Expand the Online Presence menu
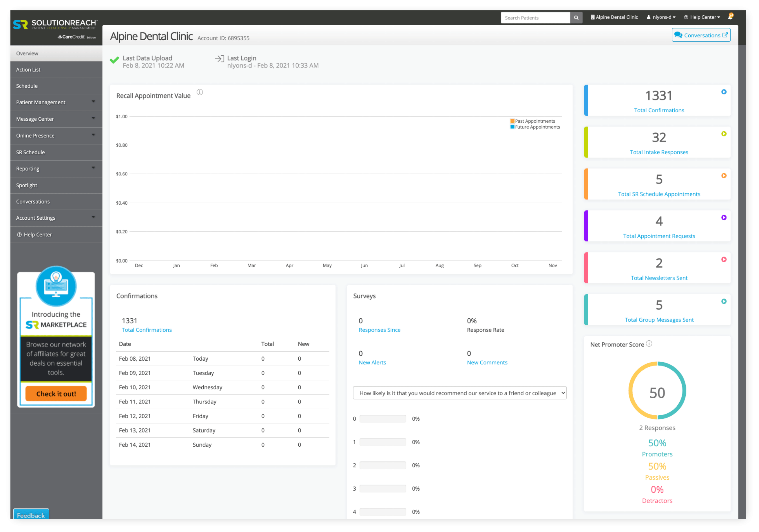Screen dimensions: 759x532 [x=56, y=136]
